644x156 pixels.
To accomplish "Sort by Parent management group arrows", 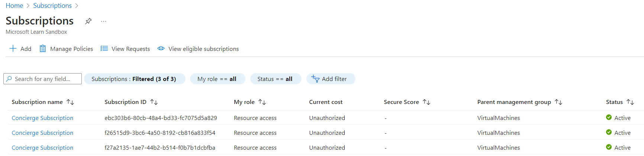I will 558,102.
